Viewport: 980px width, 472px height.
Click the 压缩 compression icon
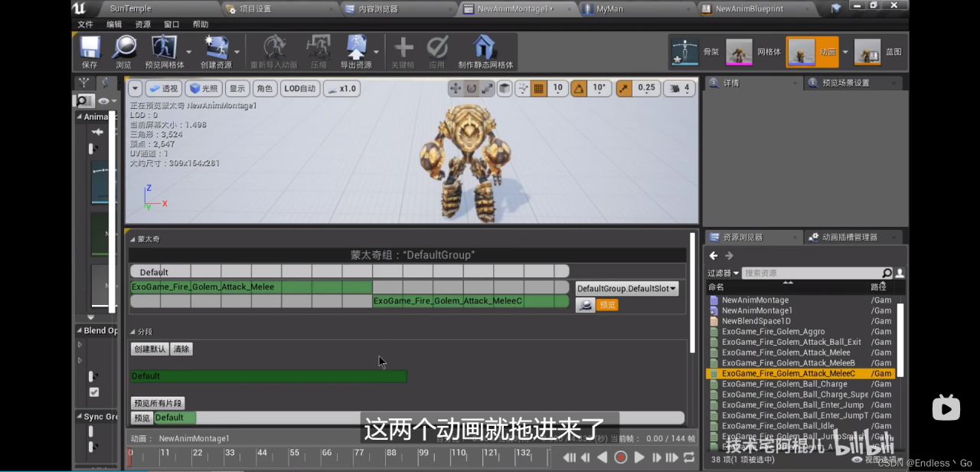[318, 48]
